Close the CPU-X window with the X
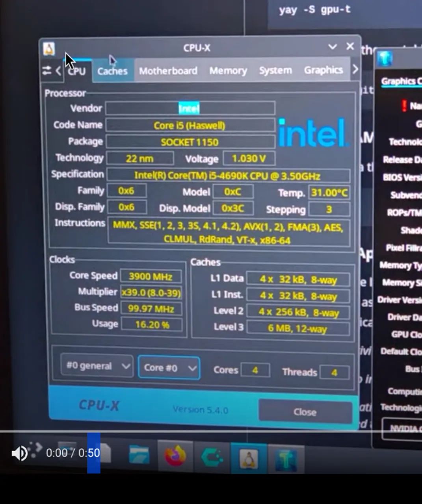This screenshot has width=422, height=504. (x=350, y=46)
